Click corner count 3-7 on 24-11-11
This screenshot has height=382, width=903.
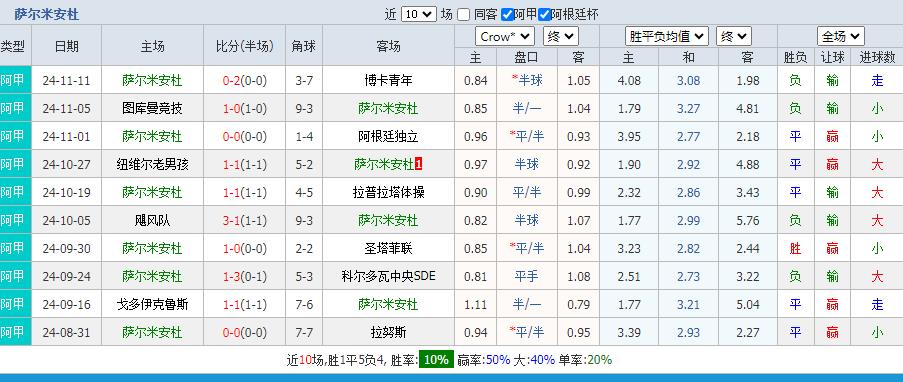tap(303, 81)
